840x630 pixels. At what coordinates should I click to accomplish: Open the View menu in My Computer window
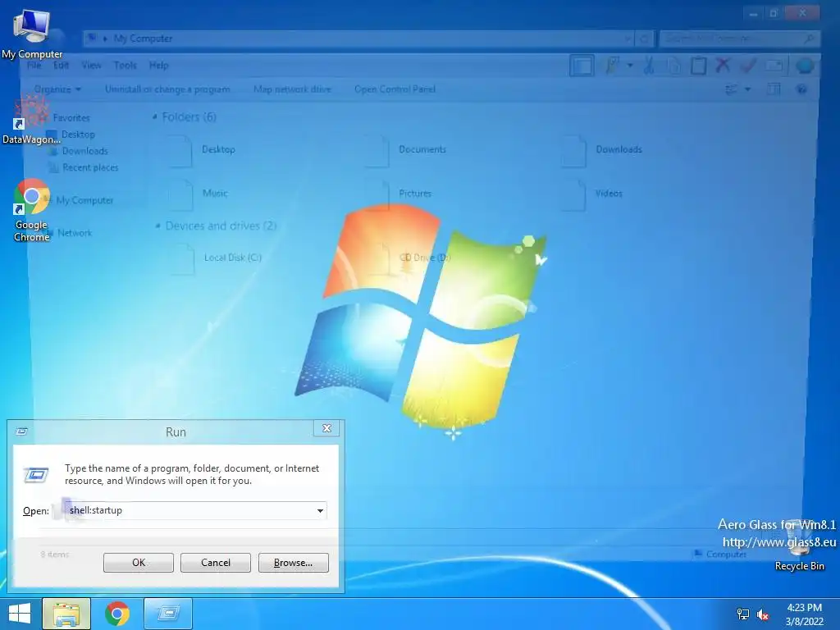91,66
